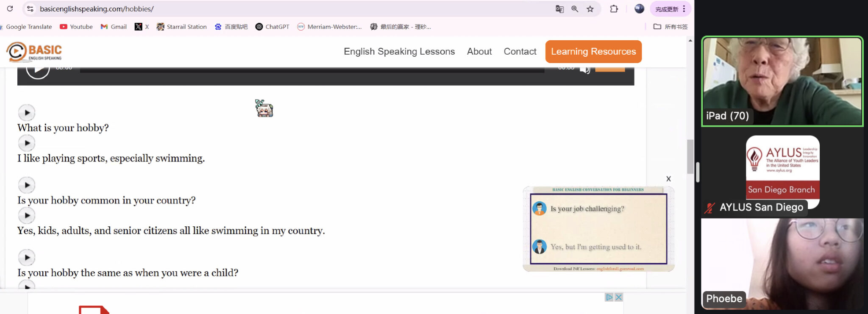This screenshot has height=314, width=868.
Task: Open the X bookmark
Action: pos(142,27)
